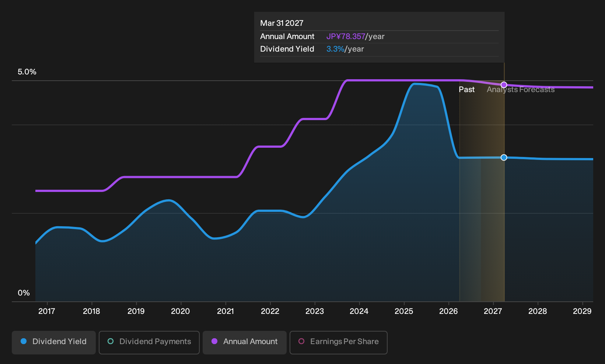Click the 2025 x-axis label
Image resolution: width=605 pixels, height=364 pixels.
click(404, 311)
